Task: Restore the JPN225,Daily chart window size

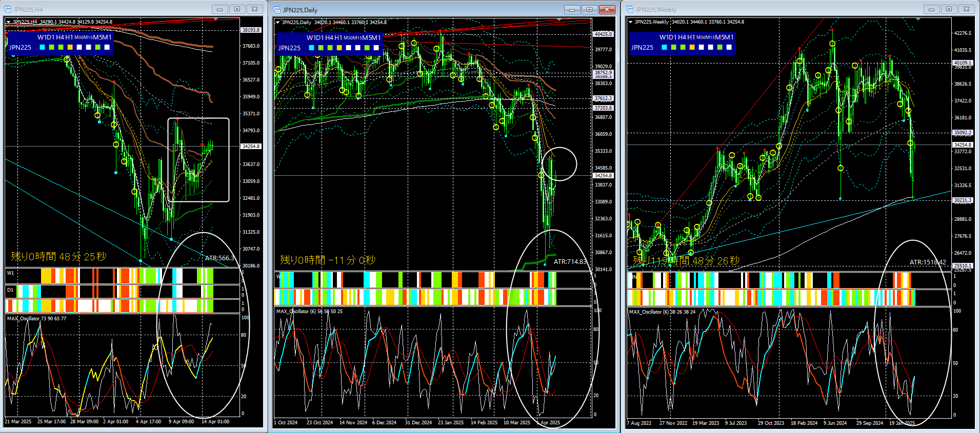Action: 589,10
